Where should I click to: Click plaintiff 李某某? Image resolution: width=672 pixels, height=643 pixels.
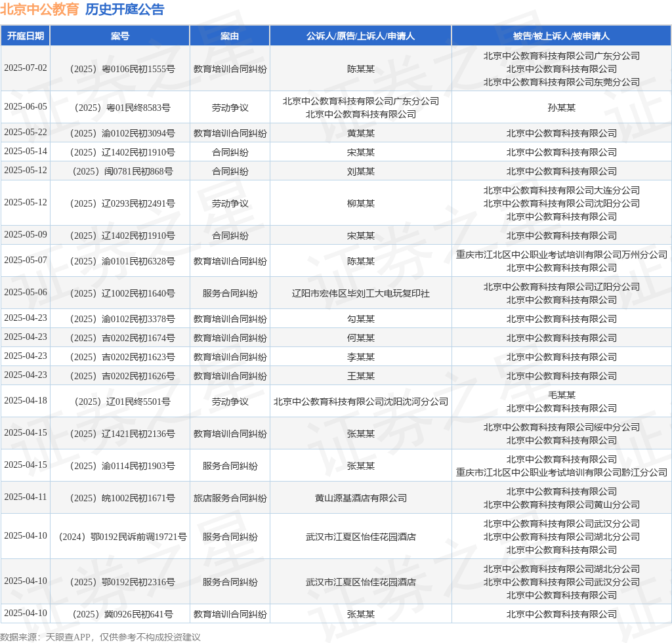[361, 357]
